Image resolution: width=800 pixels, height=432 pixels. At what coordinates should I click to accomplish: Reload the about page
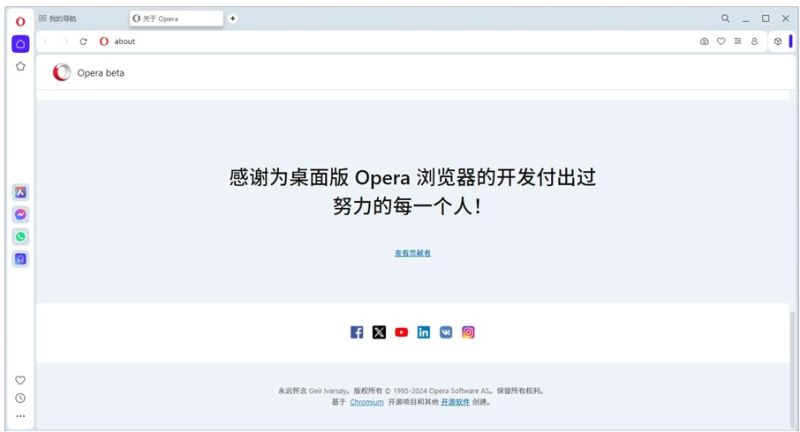83,41
